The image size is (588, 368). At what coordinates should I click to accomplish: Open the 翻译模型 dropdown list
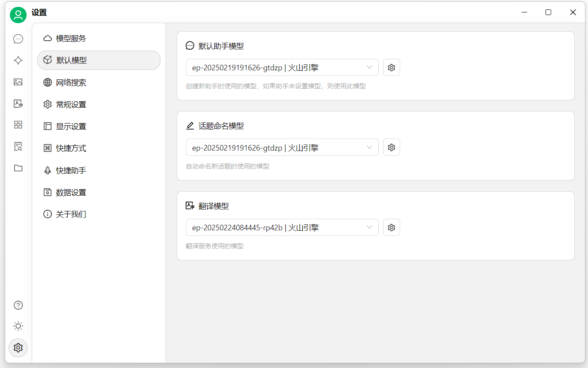point(282,227)
